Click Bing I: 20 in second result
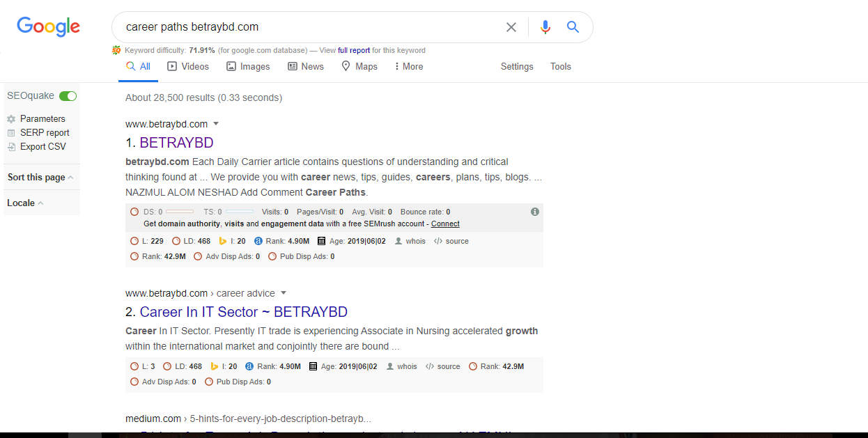The image size is (868, 438). (x=224, y=366)
